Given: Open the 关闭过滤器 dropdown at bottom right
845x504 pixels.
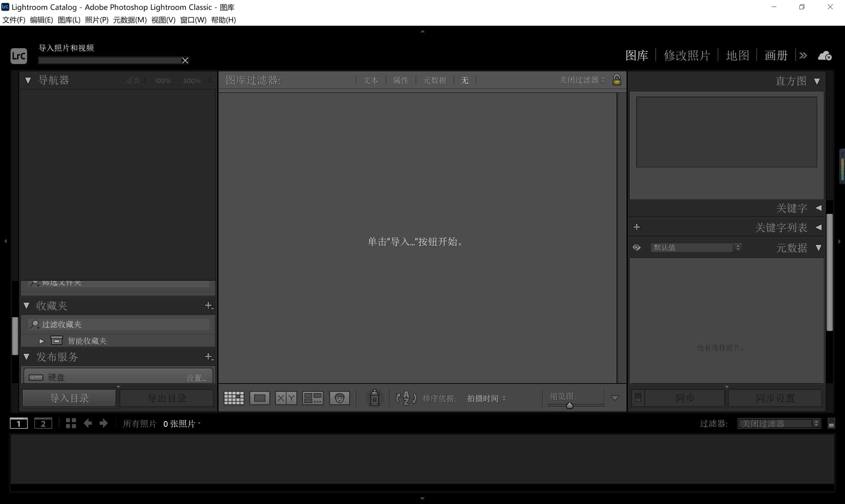Looking at the screenshot, I should point(779,423).
